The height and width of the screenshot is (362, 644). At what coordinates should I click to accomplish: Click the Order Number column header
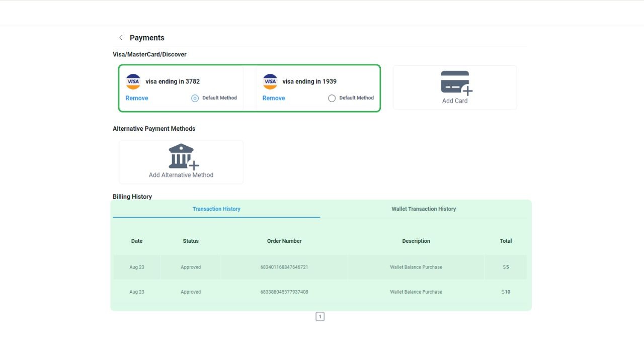pyautogui.click(x=284, y=241)
